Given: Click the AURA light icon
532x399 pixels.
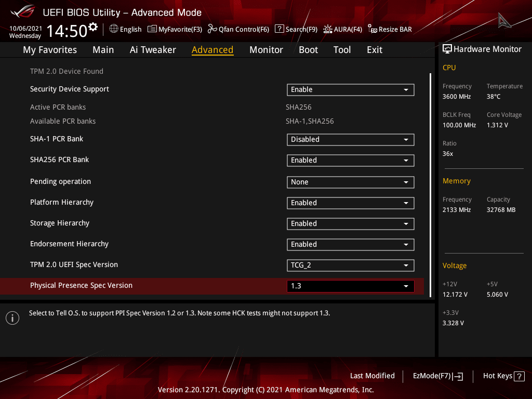Looking at the screenshot, I should click(x=327, y=29).
